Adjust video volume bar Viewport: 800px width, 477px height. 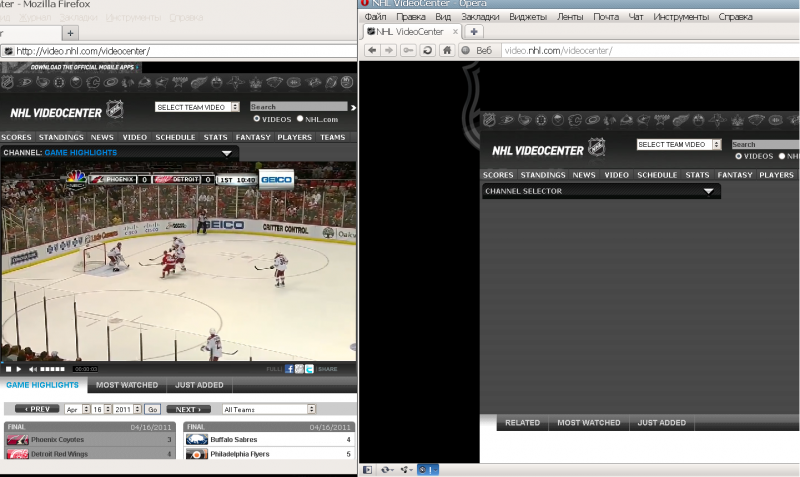(53, 369)
